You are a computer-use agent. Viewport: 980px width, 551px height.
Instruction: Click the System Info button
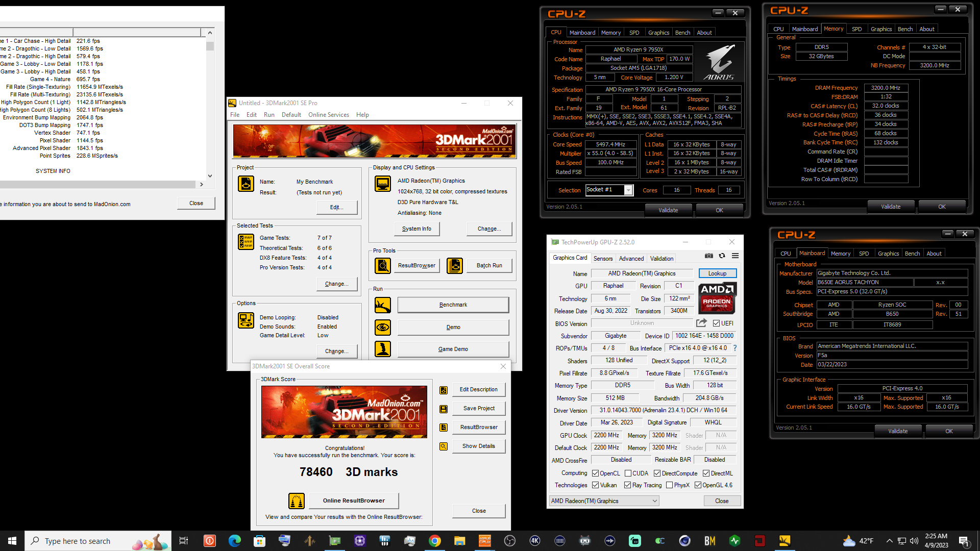416,229
